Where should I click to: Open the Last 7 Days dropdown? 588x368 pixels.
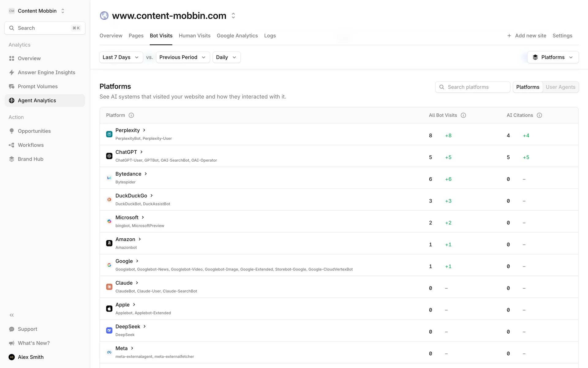pos(121,57)
